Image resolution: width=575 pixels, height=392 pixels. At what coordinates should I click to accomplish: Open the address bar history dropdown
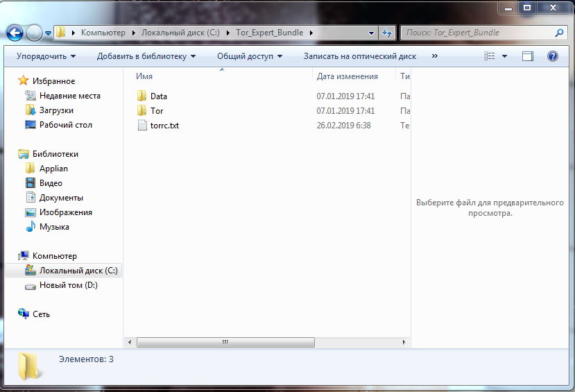(372, 33)
